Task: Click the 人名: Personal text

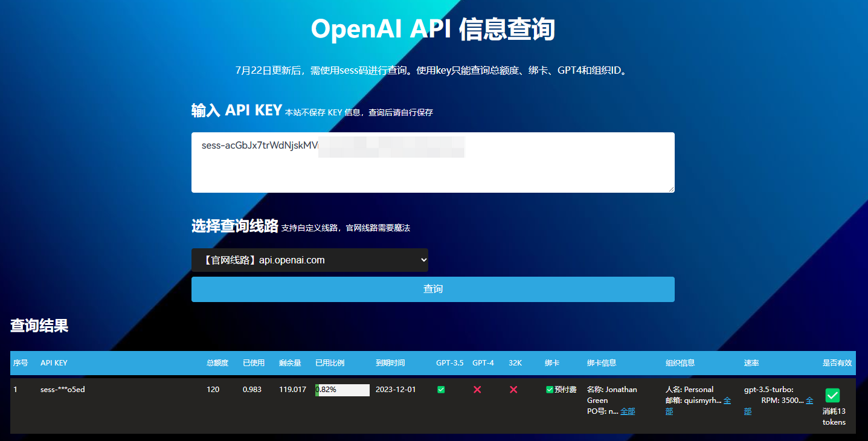Action: (689, 390)
